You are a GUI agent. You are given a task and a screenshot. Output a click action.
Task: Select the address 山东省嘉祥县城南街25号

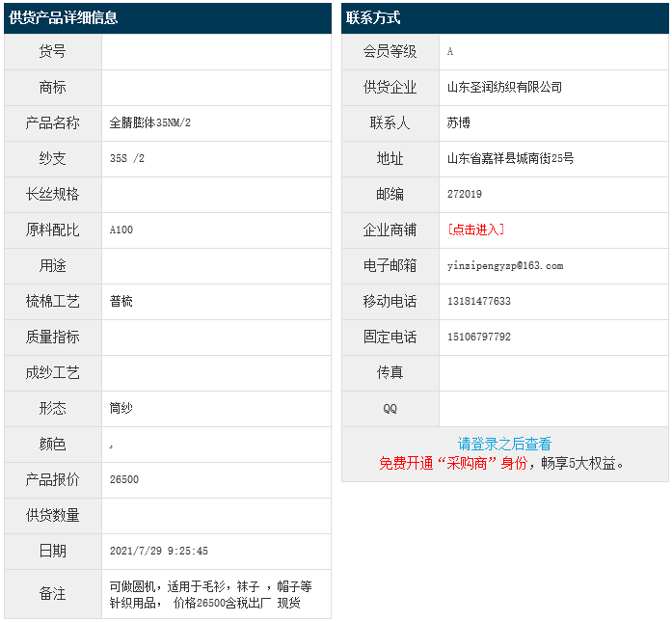pyautogui.click(x=510, y=158)
